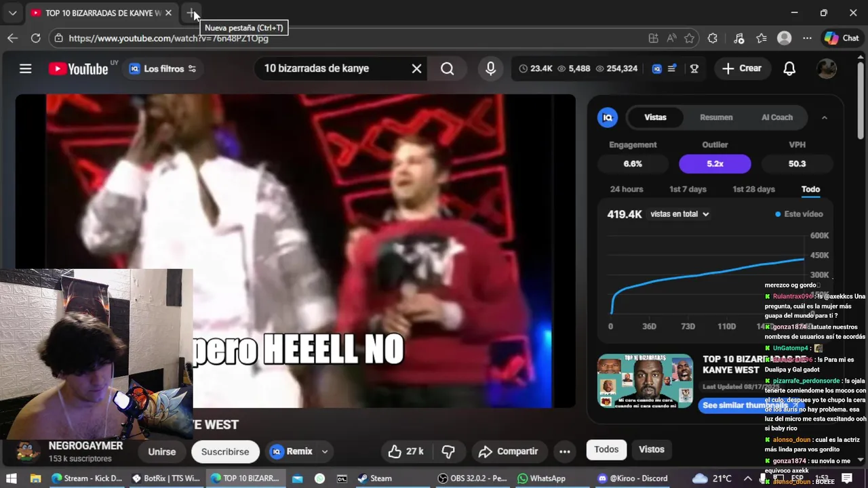Open more actions three dots below video
The height and width of the screenshot is (488, 868).
click(564, 451)
